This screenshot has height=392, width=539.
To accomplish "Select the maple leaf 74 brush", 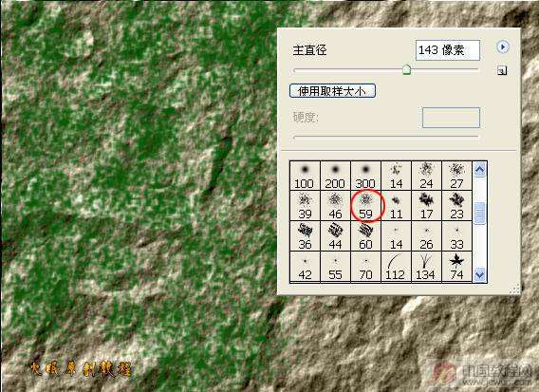I will (x=456, y=267).
